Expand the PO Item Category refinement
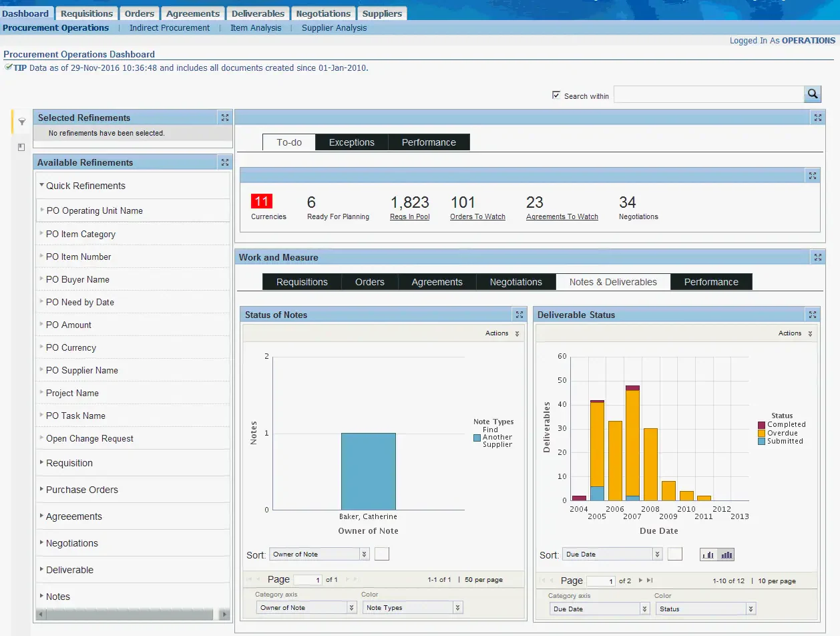 click(42, 234)
